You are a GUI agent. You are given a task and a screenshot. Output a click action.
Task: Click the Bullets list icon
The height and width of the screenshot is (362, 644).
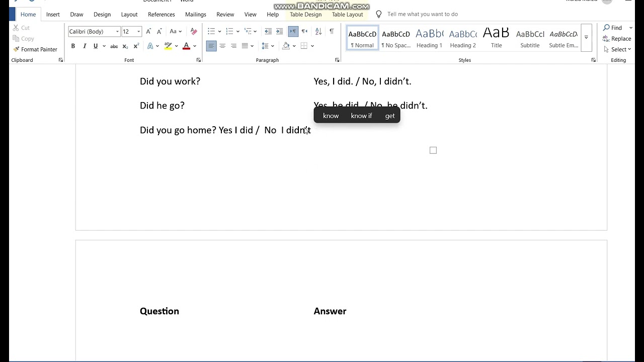[211, 31]
